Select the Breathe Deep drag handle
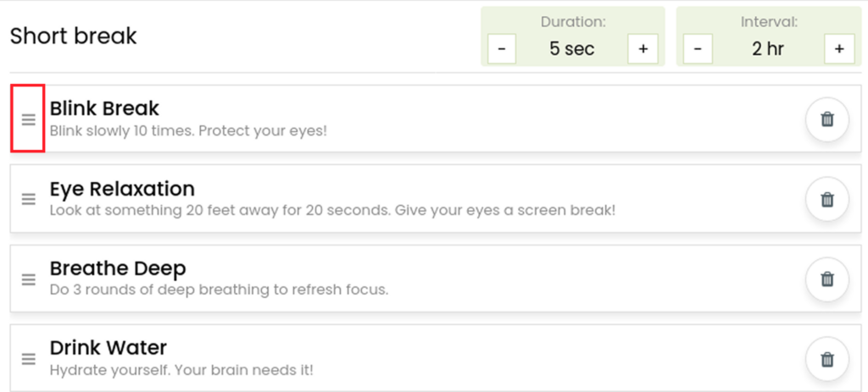 tap(28, 279)
